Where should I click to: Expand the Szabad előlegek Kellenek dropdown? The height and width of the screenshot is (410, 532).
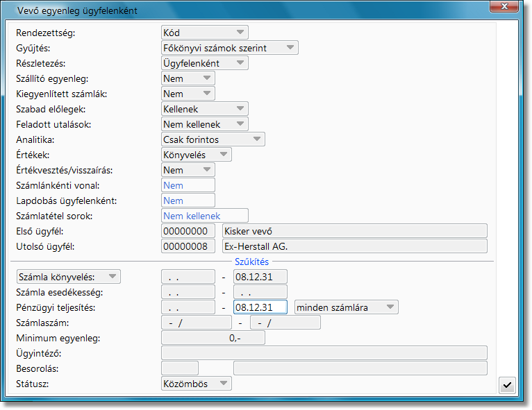pyautogui.click(x=205, y=109)
